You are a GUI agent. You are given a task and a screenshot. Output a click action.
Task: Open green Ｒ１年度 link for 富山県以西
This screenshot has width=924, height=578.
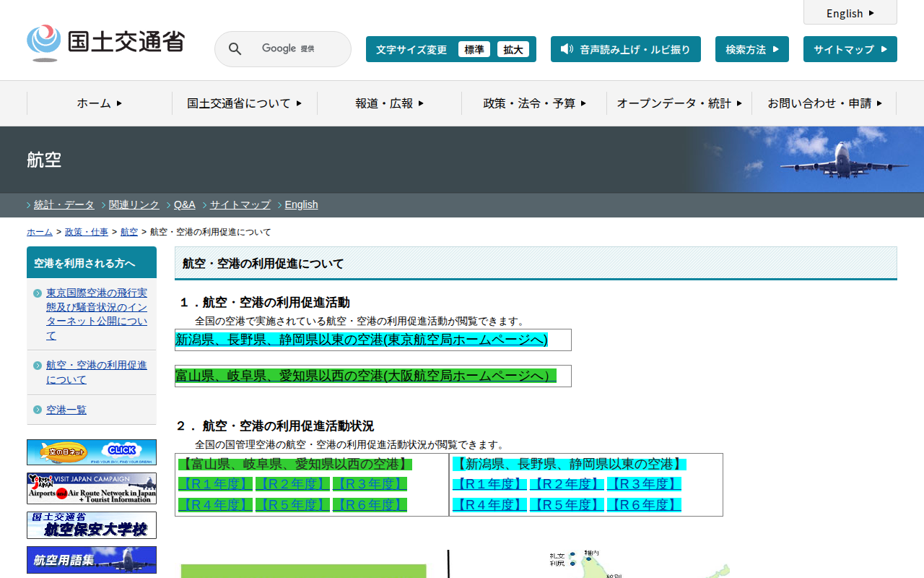pyautogui.click(x=215, y=484)
